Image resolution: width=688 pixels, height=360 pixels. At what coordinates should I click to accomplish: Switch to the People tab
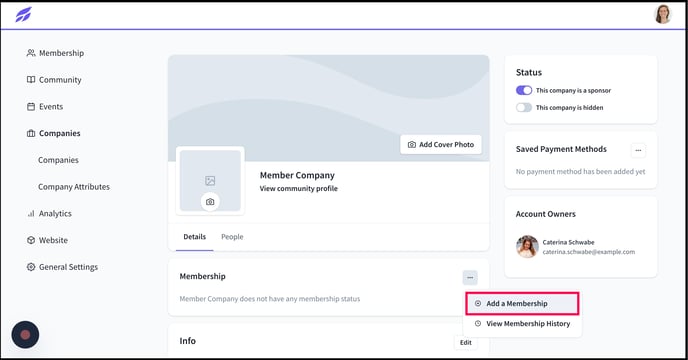coord(232,237)
